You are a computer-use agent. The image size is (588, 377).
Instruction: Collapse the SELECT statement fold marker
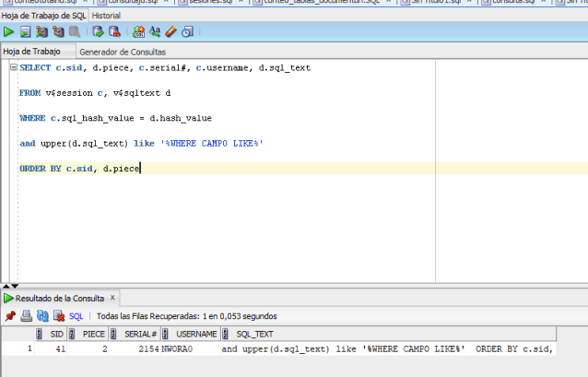13,68
